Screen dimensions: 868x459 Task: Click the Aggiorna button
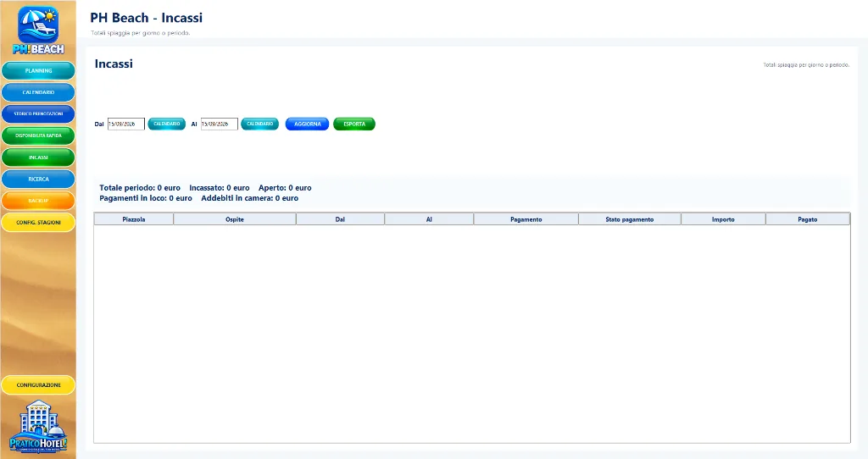[x=307, y=124]
